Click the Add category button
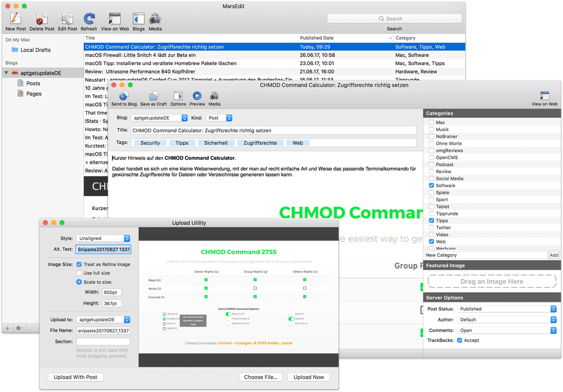Screen dimensions: 563x392 (x=554, y=255)
